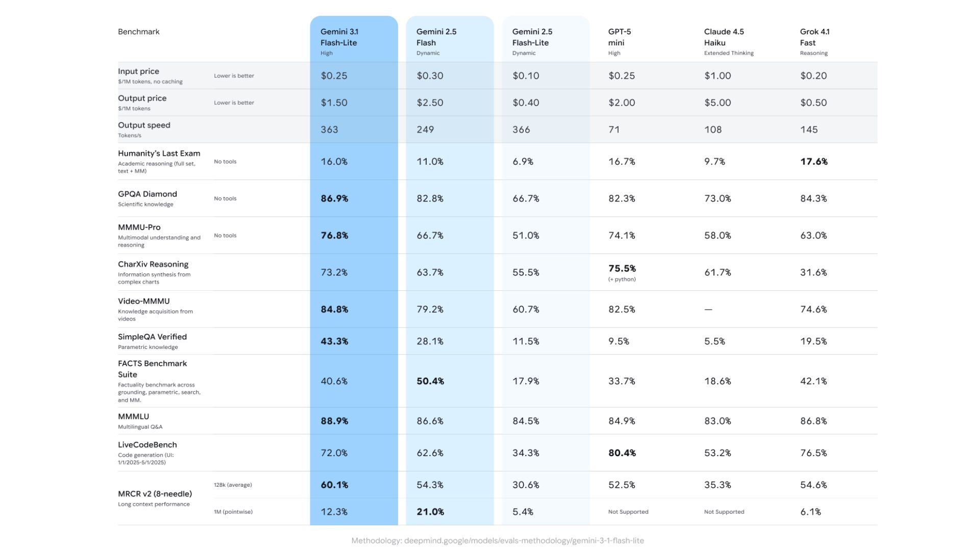
Task: Click the $0.25 Gemini 3.1 input price
Action: (x=334, y=76)
